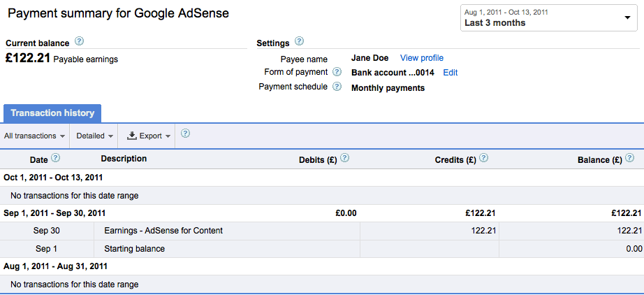Image resolution: width=644 pixels, height=295 pixels.
Task: Click the £122.21 current balance amount
Action: tap(28, 58)
